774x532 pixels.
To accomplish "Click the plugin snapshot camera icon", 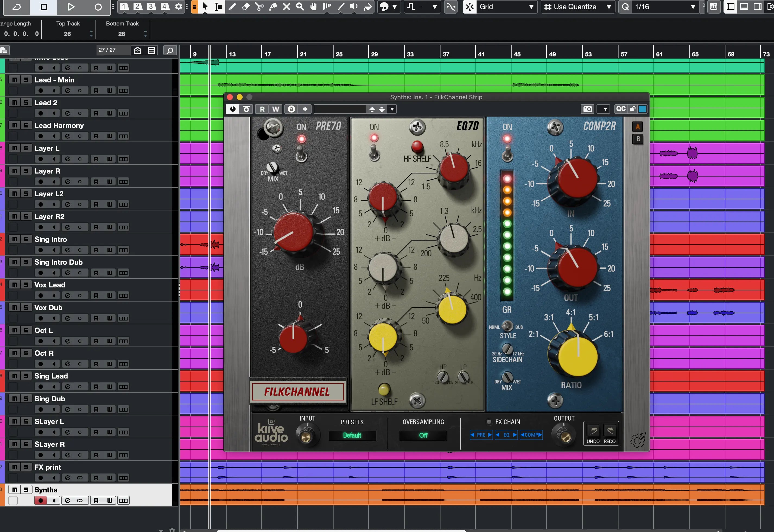I will click(x=588, y=109).
